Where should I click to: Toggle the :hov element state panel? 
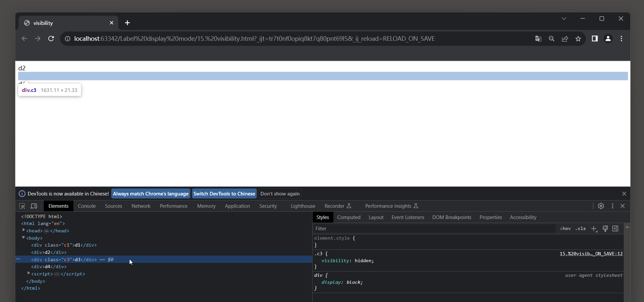click(x=565, y=229)
